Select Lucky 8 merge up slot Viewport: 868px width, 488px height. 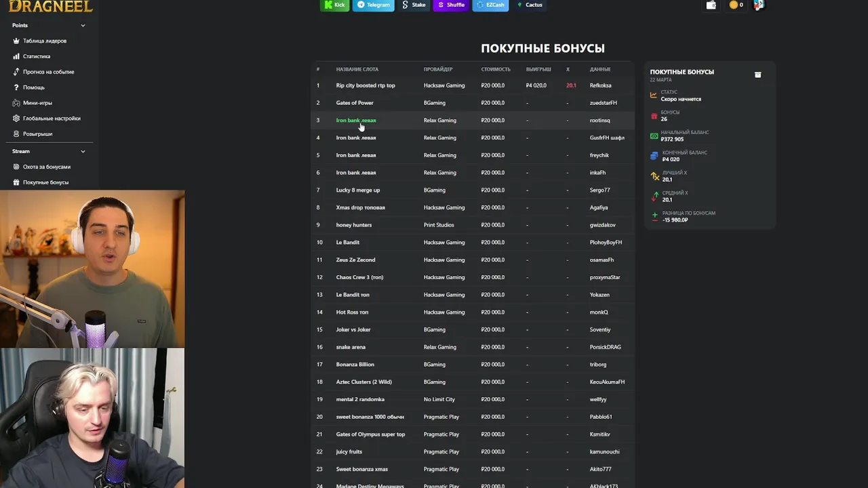[x=358, y=190]
